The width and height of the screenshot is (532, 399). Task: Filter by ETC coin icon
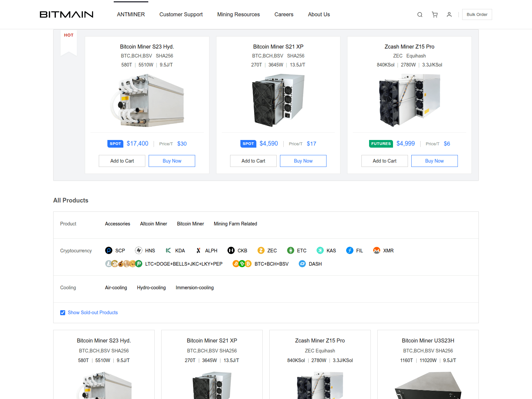point(291,250)
